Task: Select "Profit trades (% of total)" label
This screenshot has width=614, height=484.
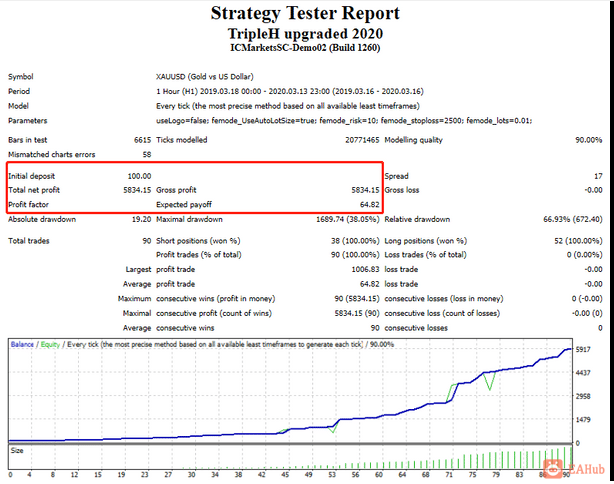Action: click(199, 255)
